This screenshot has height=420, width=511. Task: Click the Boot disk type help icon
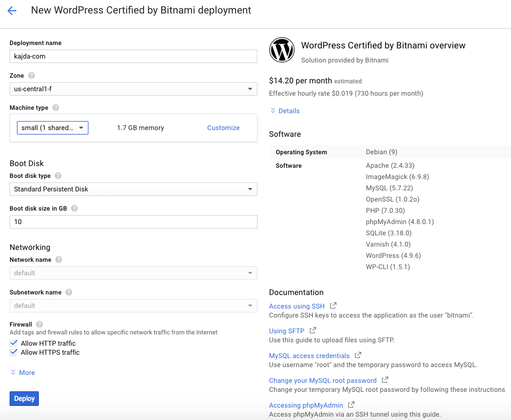coord(58,176)
